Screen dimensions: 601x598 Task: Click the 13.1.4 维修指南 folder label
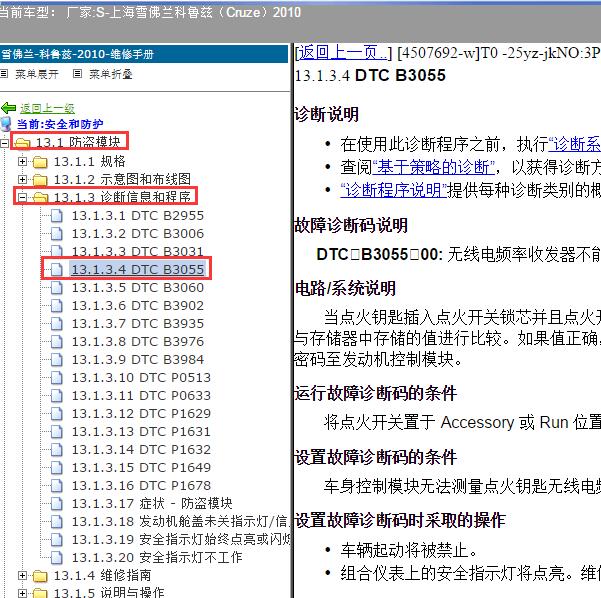coord(102,576)
